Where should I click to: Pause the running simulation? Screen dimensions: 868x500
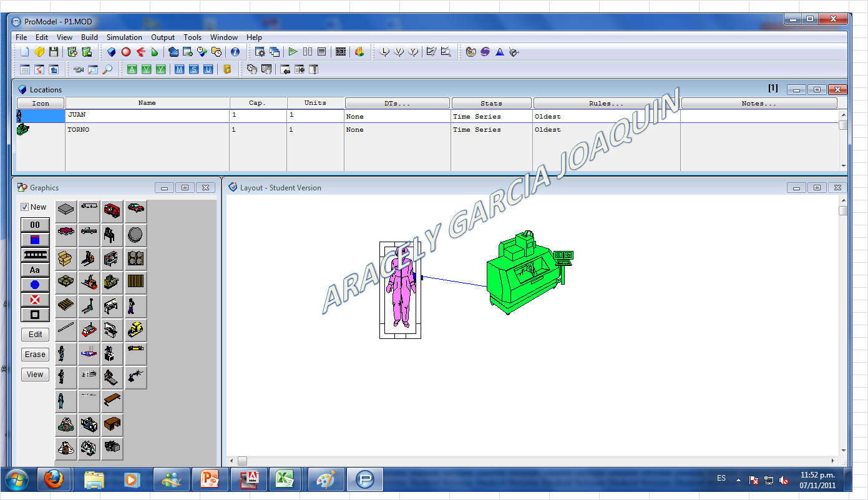pos(308,52)
